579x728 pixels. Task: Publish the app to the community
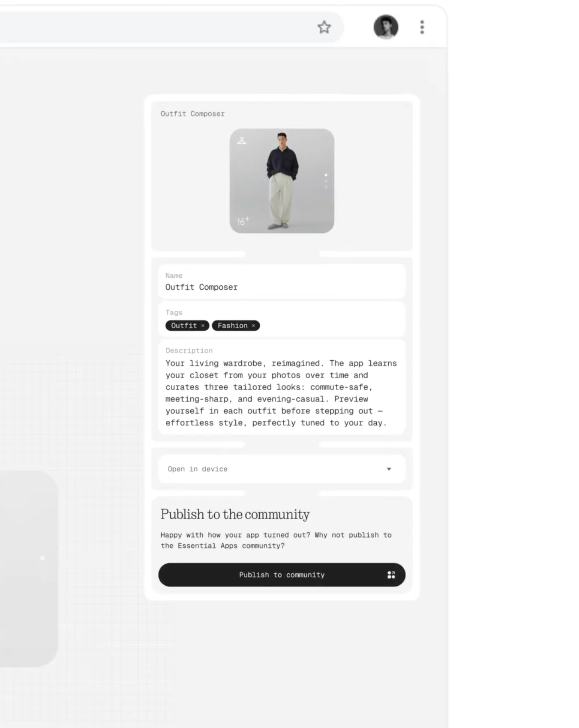[x=282, y=575]
